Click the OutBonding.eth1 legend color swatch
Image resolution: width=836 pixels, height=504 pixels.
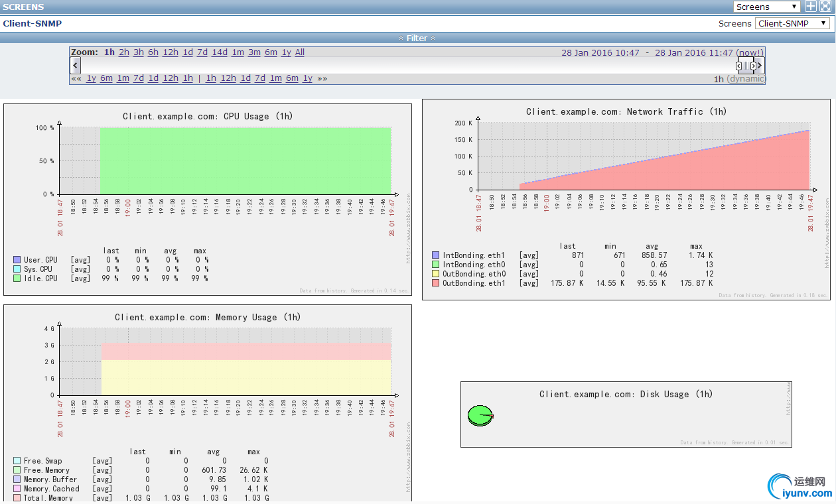tap(436, 283)
